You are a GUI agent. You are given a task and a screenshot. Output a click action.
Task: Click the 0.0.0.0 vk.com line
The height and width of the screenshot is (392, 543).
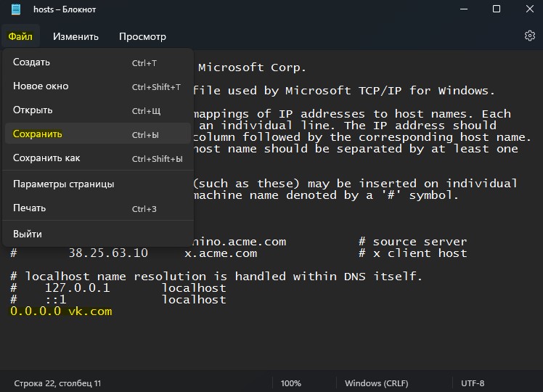(x=61, y=311)
